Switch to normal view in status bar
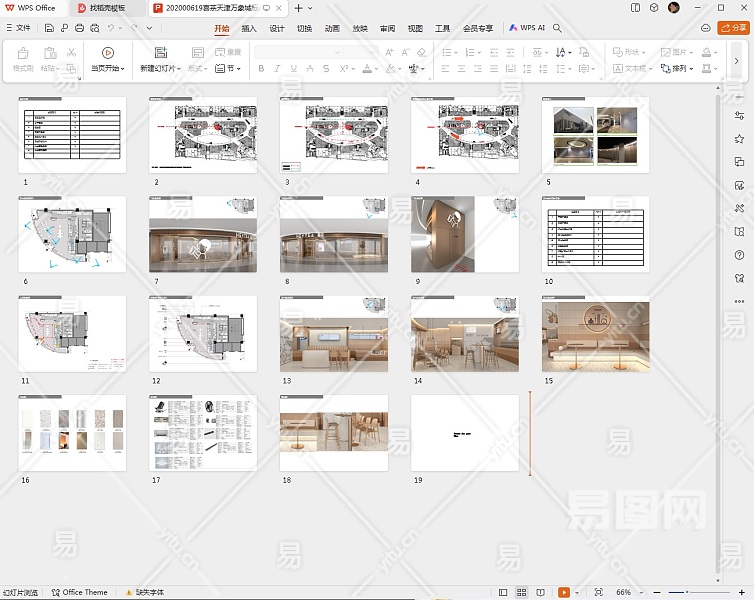The width and height of the screenshot is (754, 600). click(x=504, y=592)
